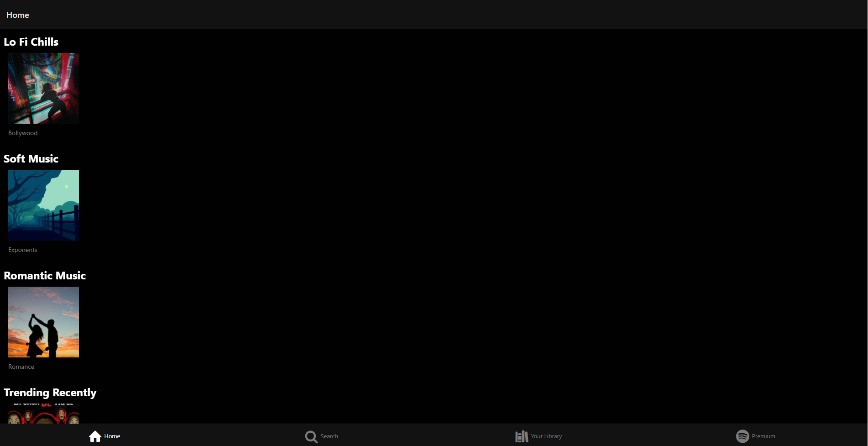Click the Lo Fi Chills section heading
The image size is (868, 446).
[31, 42]
